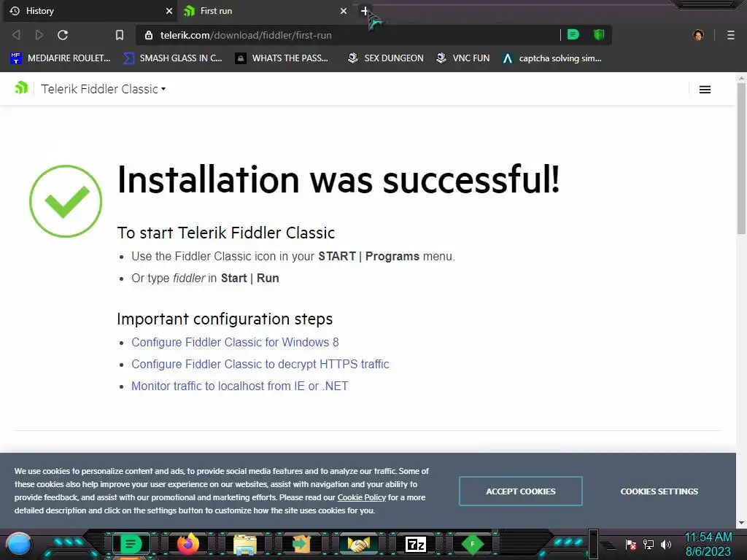747x560 pixels.
Task: Reload the current page
Action: point(63,35)
